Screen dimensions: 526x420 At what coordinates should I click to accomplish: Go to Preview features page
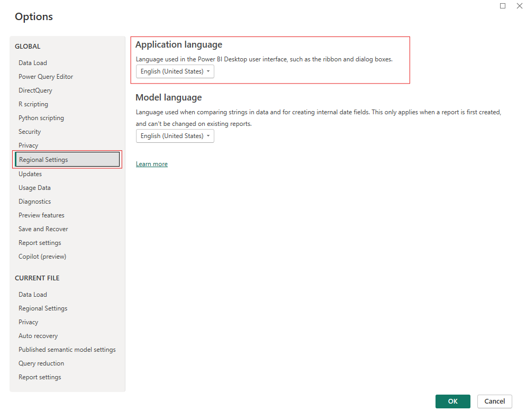tap(41, 215)
